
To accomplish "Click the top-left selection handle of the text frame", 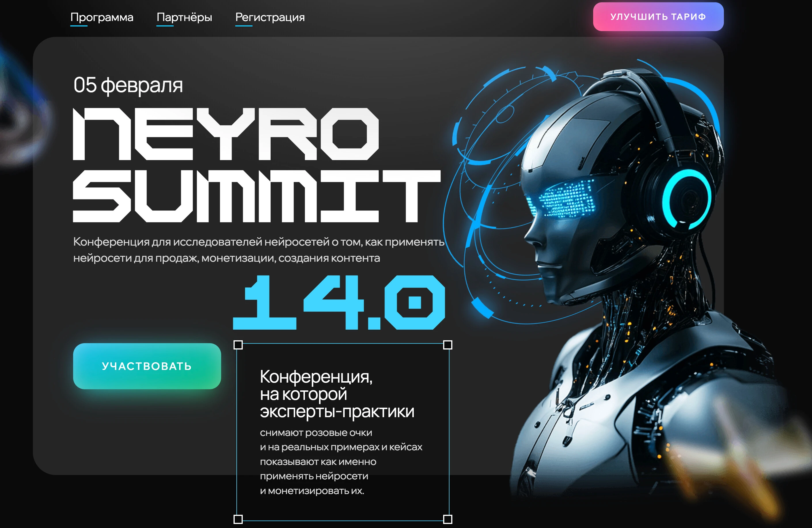I will tap(238, 345).
